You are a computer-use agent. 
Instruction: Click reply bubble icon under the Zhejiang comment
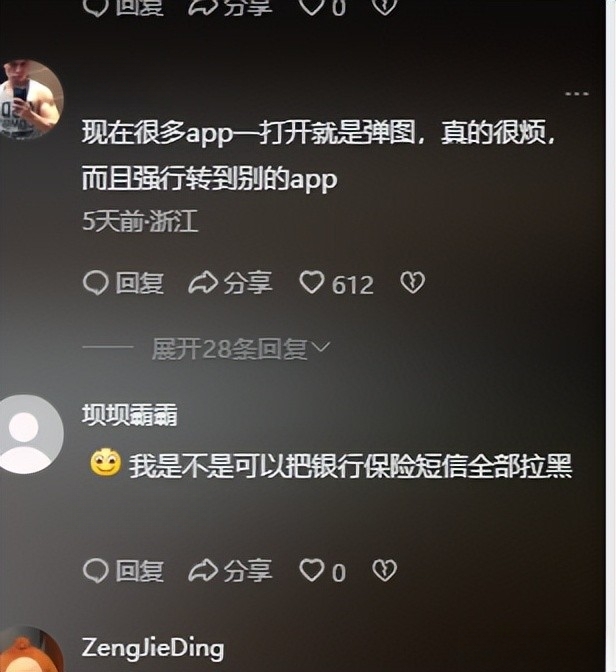tap(96, 283)
